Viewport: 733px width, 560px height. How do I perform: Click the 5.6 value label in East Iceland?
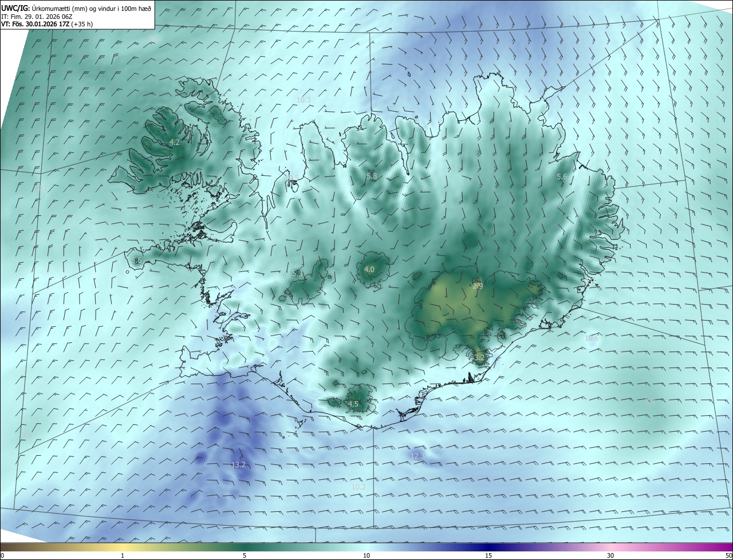tap(562, 177)
